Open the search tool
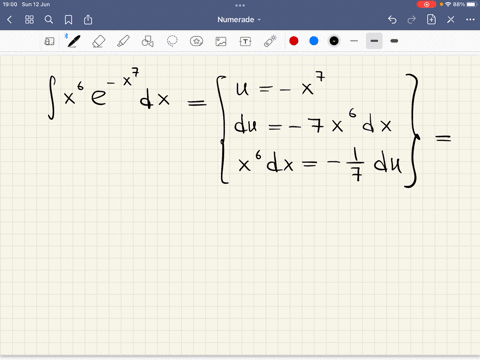 pyautogui.click(x=49, y=20)
